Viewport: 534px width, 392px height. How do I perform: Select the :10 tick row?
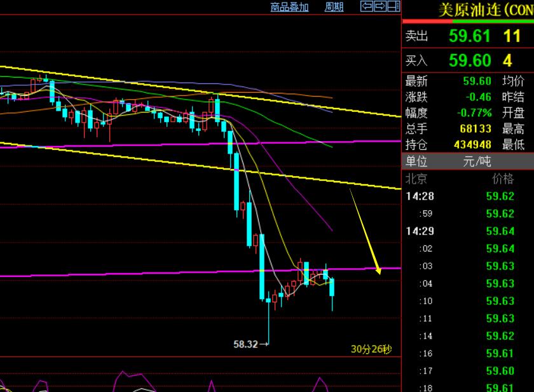[468, 301]
